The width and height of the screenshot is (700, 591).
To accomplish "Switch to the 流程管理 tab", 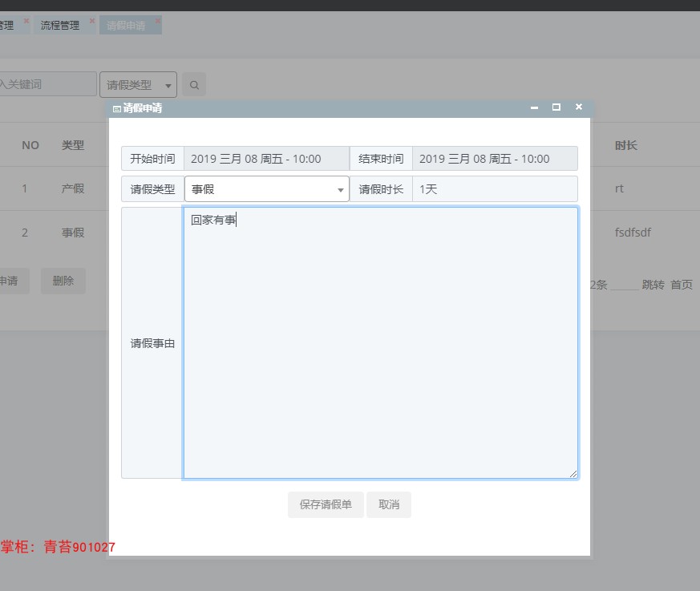I will [60, 25].
